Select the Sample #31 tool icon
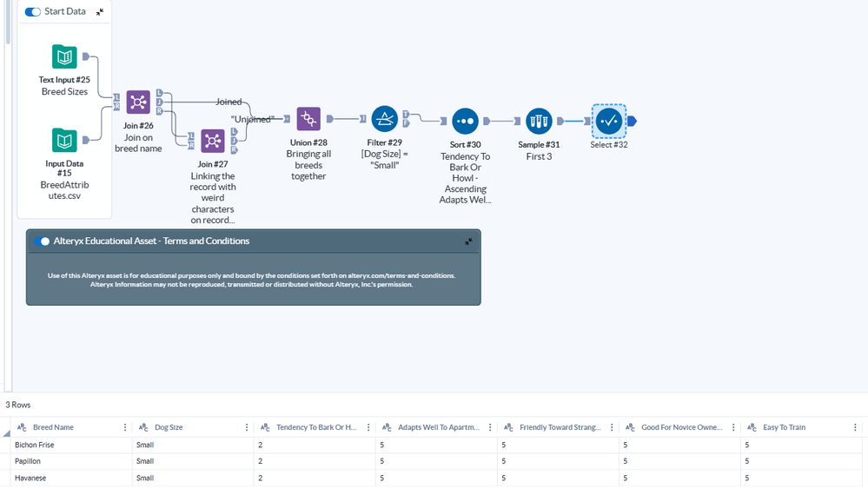Viewport: 868px width, 495px height. [539, 121]
